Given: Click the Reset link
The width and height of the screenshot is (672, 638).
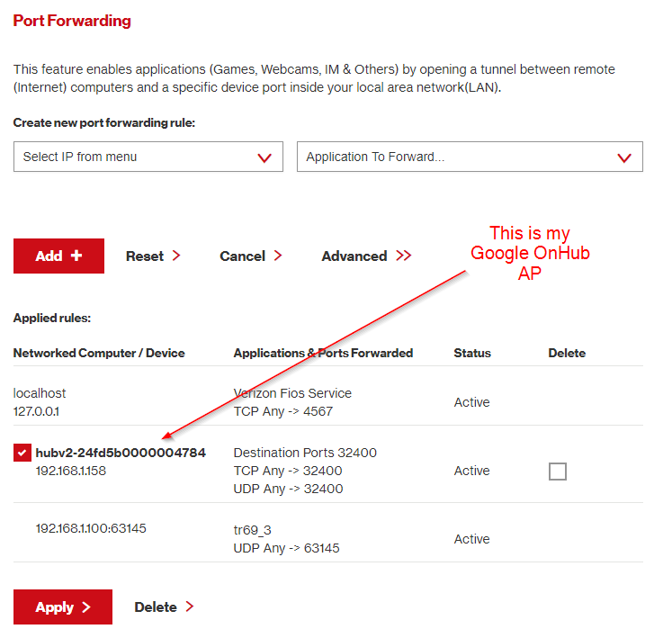Looking at the screenshot, I should tap(145, 256).
